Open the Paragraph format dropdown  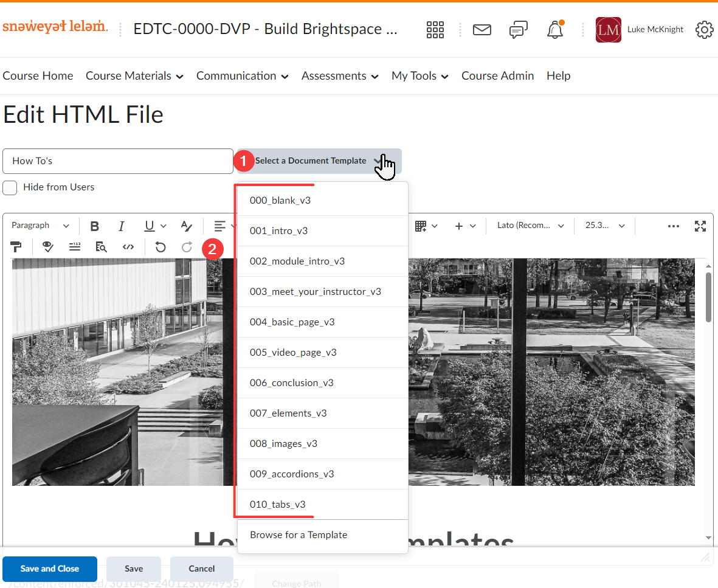click(x=40, y=226)
